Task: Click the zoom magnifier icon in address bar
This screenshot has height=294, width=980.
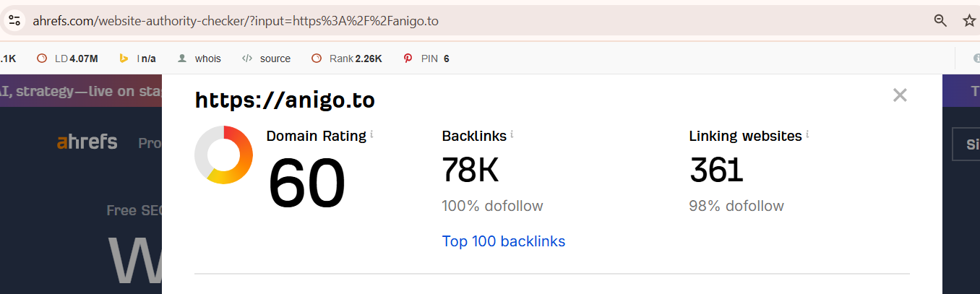Action: tap(940, 20)
